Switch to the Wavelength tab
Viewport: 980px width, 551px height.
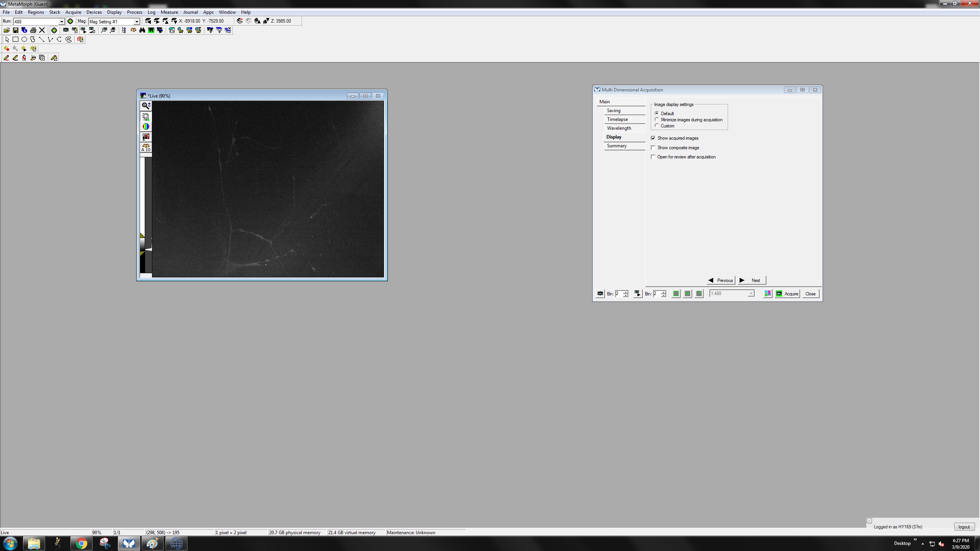point(619,128)
